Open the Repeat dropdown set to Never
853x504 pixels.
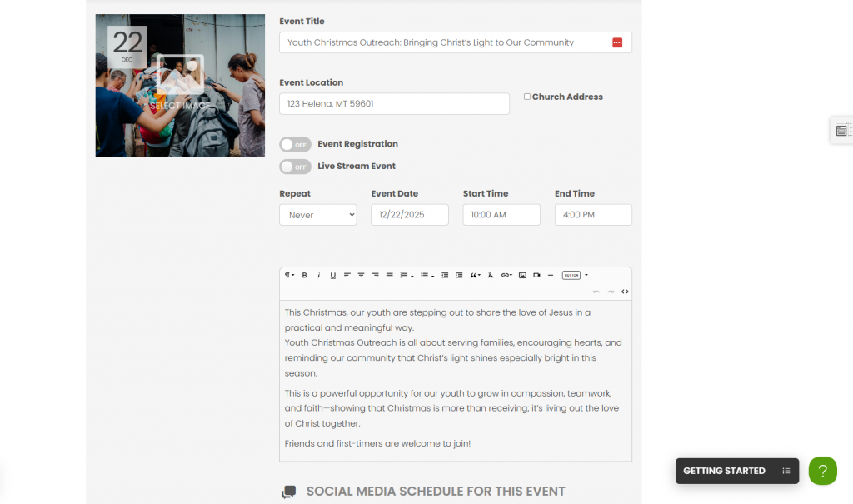317,215
